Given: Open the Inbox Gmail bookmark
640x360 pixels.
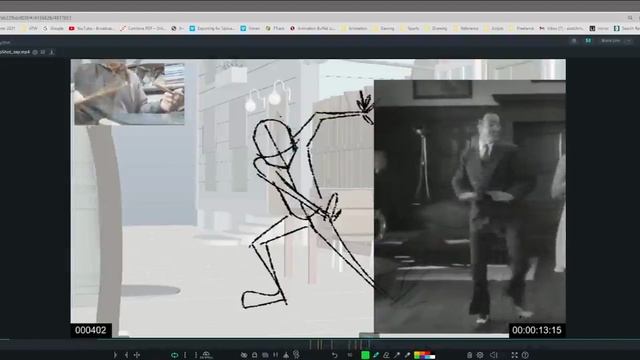Looking at the screenshot, I should pyautogui.click(x=562, y=28).
